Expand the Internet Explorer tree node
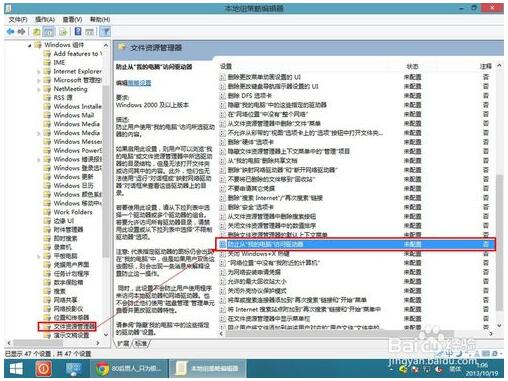Viewport: 508px width, 381px height. click(x=39, y=71)
